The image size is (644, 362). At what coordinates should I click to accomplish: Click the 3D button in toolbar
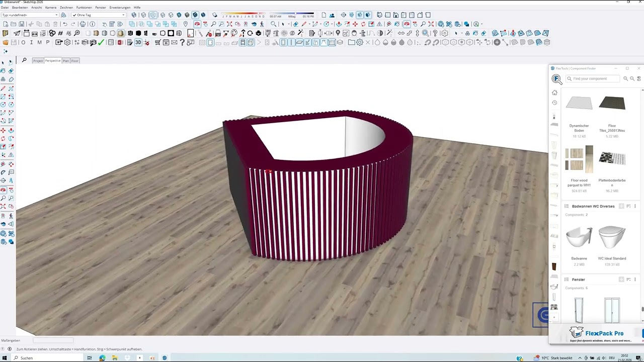138,43
